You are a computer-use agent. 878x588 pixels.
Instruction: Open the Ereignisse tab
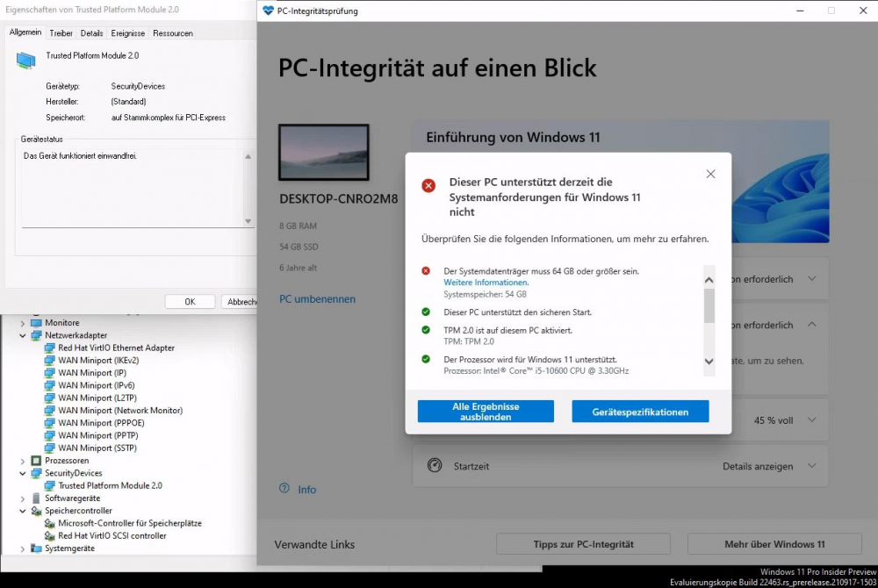pyautogui.click(x=127, y=33)
